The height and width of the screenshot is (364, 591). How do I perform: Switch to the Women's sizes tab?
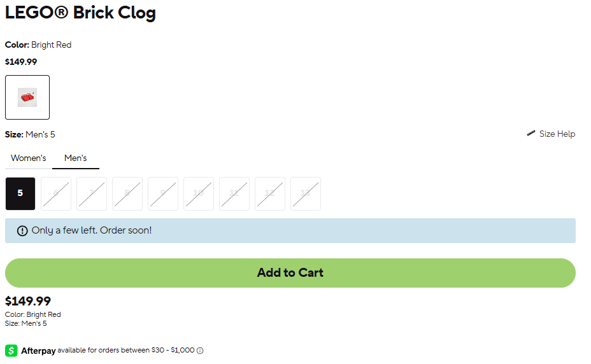coord(29,158)
